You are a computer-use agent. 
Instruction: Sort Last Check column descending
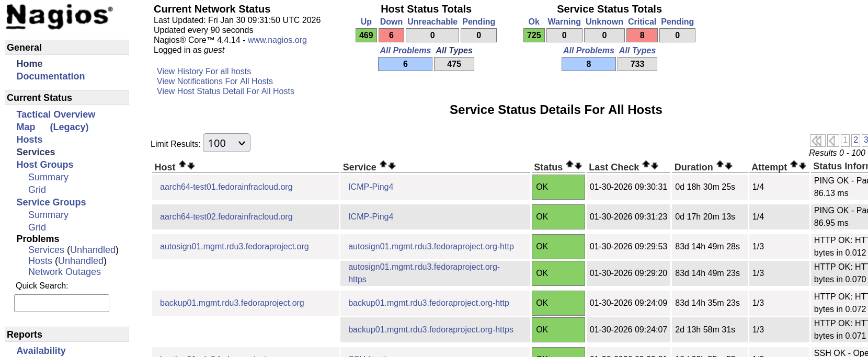(655, 166)
